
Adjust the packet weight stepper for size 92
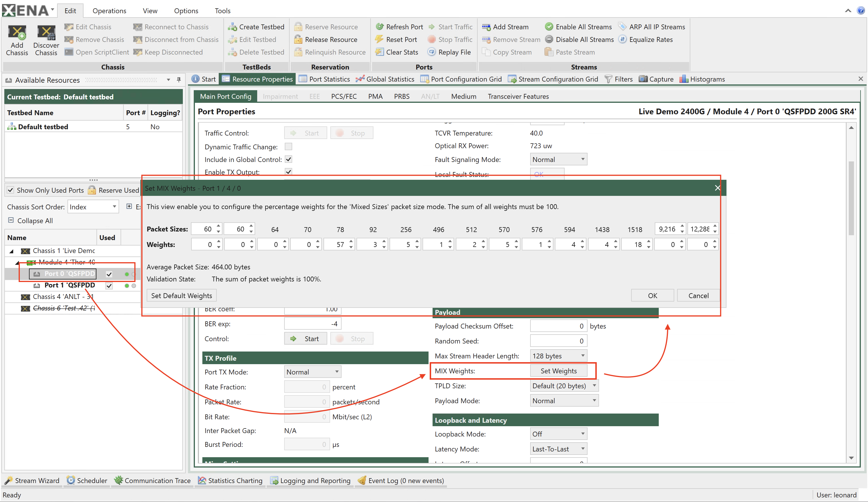click(x=382, y=244)
